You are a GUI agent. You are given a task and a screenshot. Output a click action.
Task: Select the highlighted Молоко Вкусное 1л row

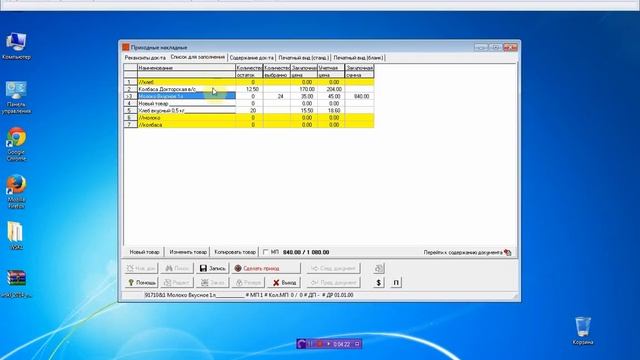[249, 96]
